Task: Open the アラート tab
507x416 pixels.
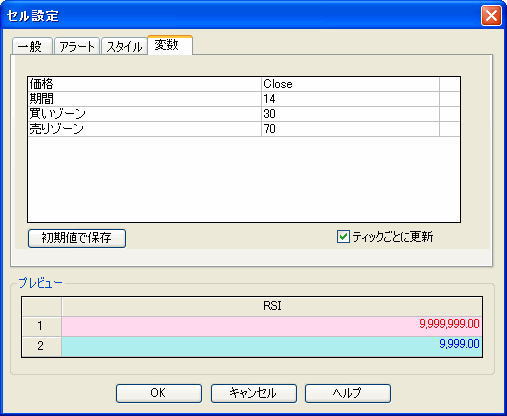Action: (x=77, y=46)
